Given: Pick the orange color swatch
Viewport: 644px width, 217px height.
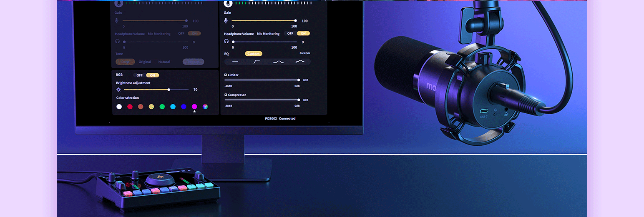Looking at the screenshot, I should (x=141, y=107).
